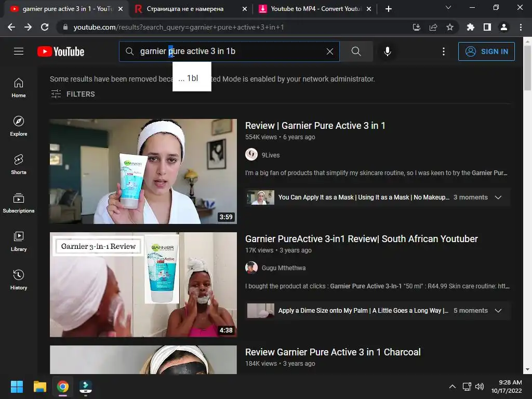Open File Explorer from the taskbar
Viewport: 532px width, 399px height.
(x=39, y=387)
